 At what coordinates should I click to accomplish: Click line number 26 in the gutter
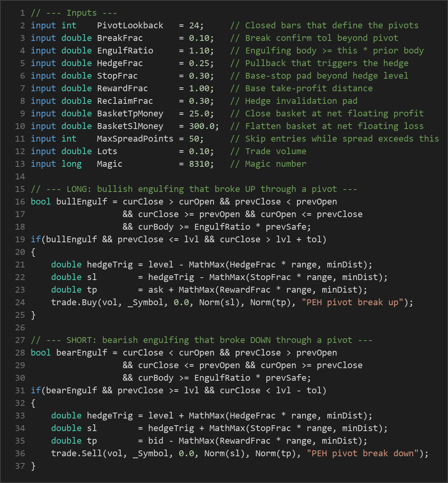click(x=20, y=328)
